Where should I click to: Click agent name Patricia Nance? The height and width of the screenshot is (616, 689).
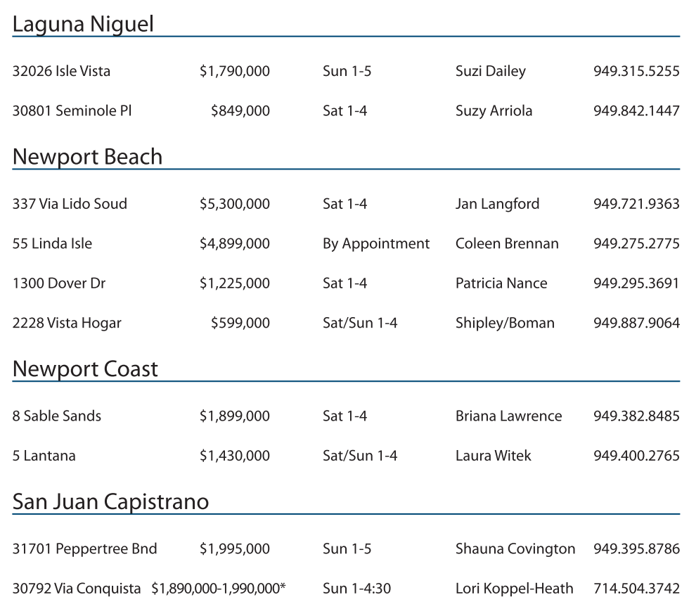[501, 283]
